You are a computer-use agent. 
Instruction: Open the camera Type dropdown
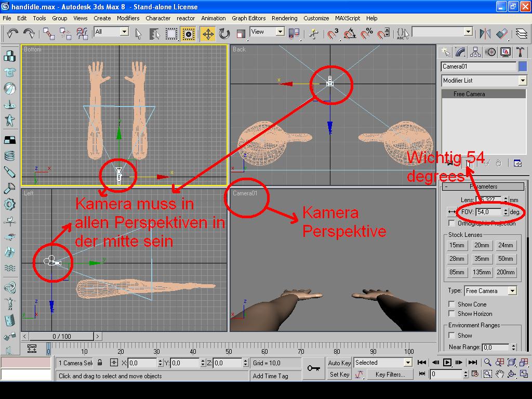pyautogui.click(x=512, y=291)
